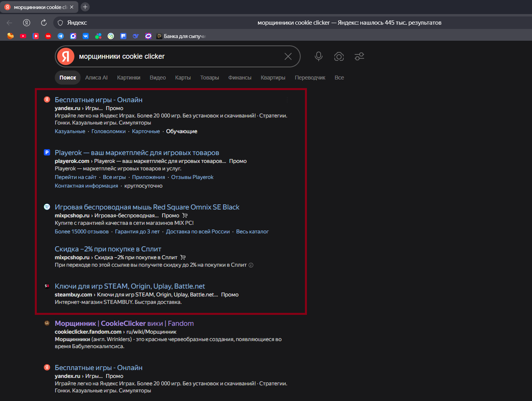Open the hh bookmark icon
This screenshot has height=401, width=532.
pyautogui.click(x=48, y=36)
